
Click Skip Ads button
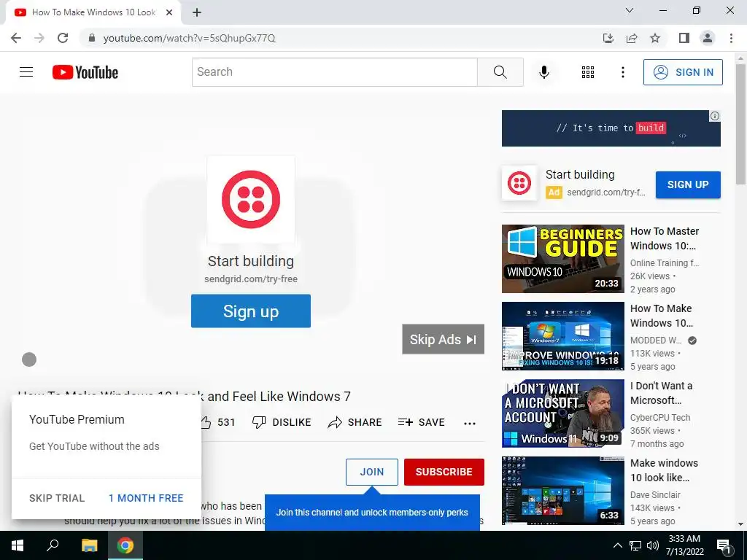tap(443, 339)
